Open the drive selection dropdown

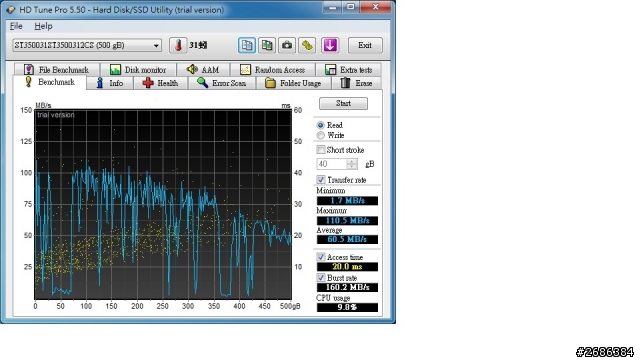point(87,45)
